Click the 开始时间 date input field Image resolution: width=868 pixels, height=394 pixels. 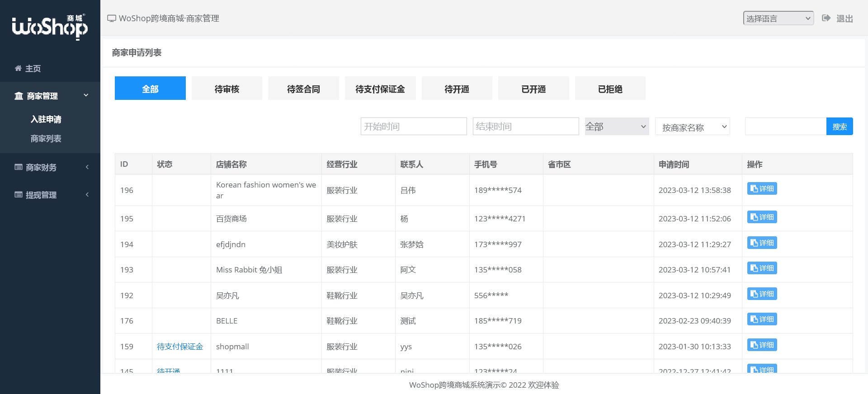(413, 127)
